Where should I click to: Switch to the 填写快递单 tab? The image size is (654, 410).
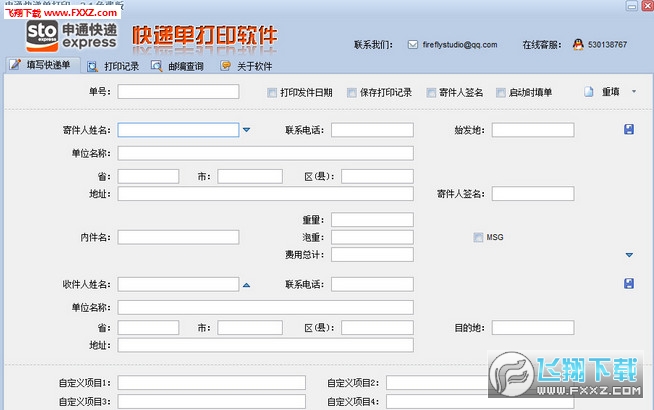click(43, 65)
